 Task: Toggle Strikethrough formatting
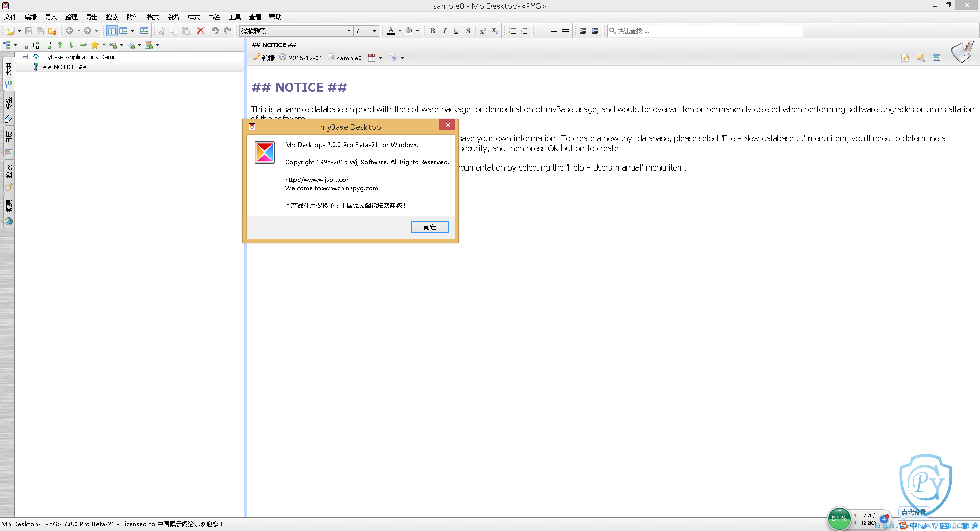click(468, 31)
